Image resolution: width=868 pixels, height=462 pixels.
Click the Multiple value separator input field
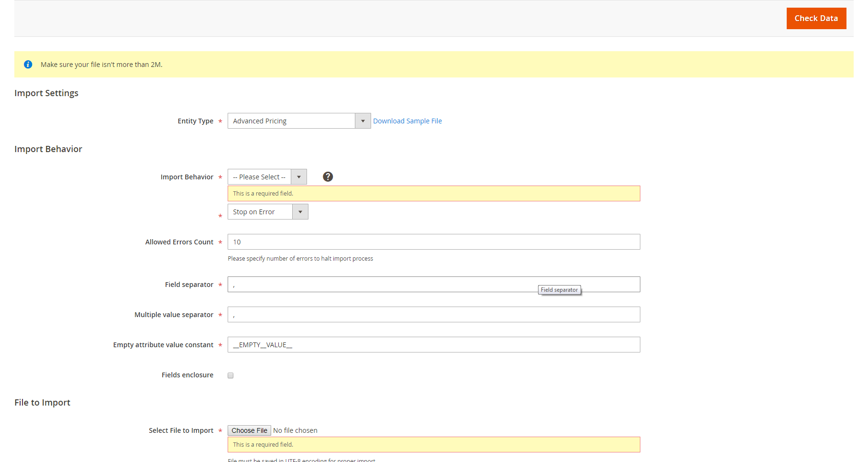(433, 314)
